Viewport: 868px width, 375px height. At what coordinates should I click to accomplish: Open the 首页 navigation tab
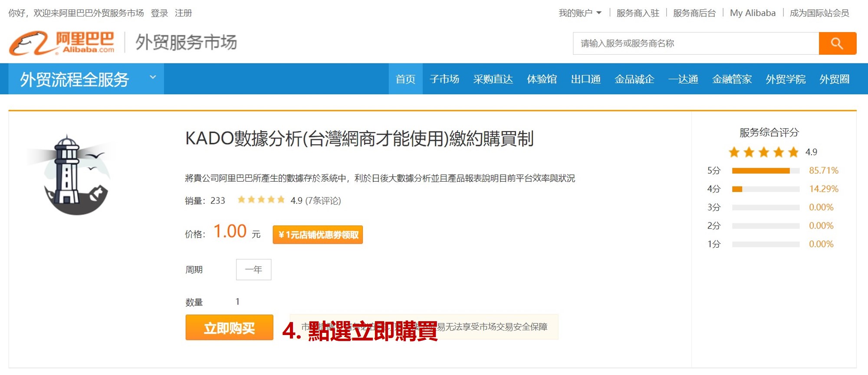click(x=405, y=79)
